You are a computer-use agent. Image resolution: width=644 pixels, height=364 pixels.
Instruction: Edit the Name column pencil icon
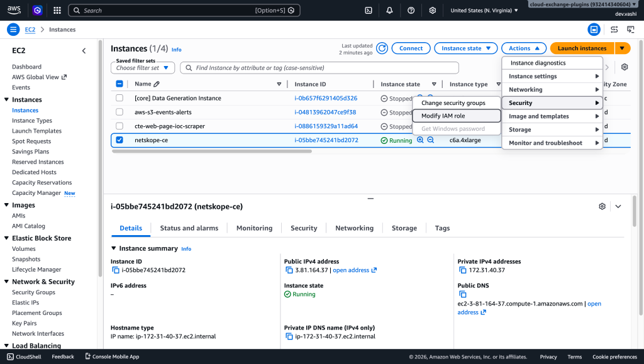click(157, 84)
